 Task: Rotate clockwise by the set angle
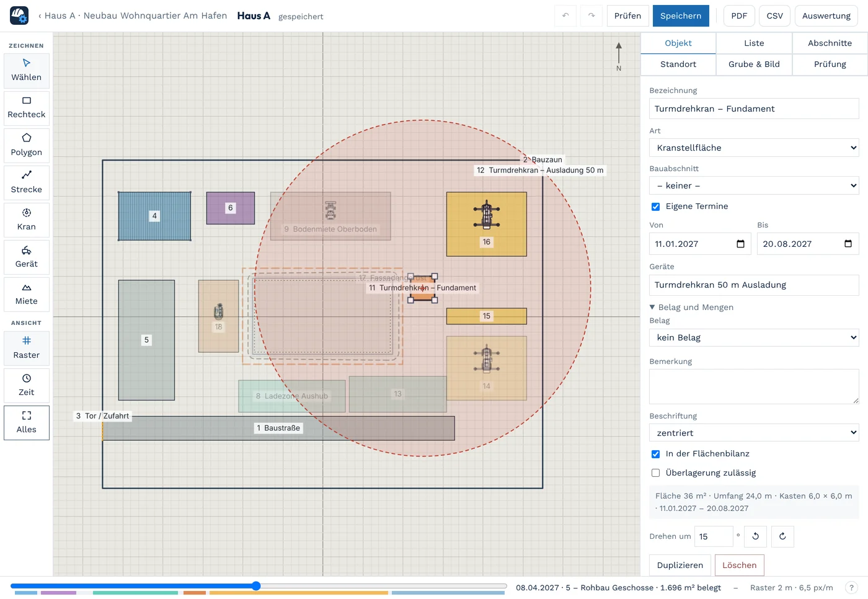[782, 536]
